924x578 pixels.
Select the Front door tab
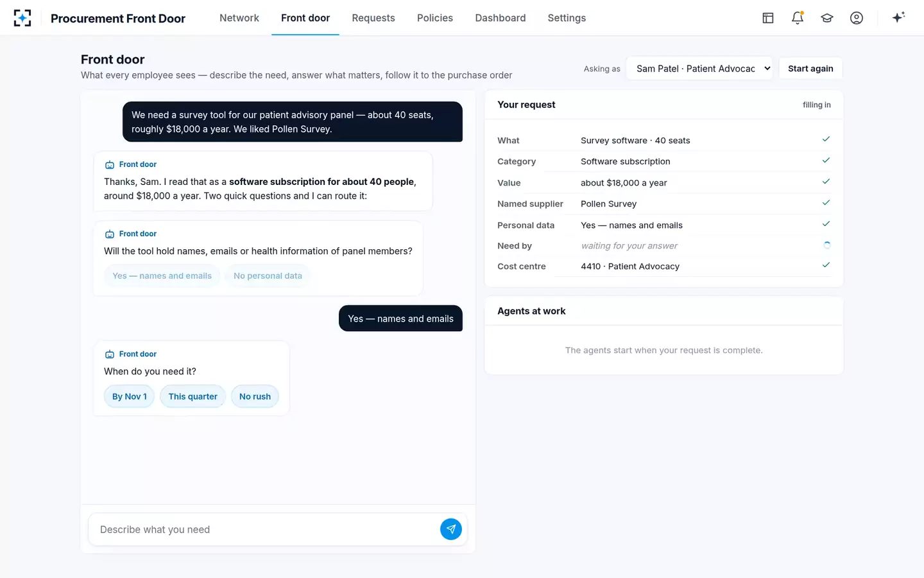(305, 18)
